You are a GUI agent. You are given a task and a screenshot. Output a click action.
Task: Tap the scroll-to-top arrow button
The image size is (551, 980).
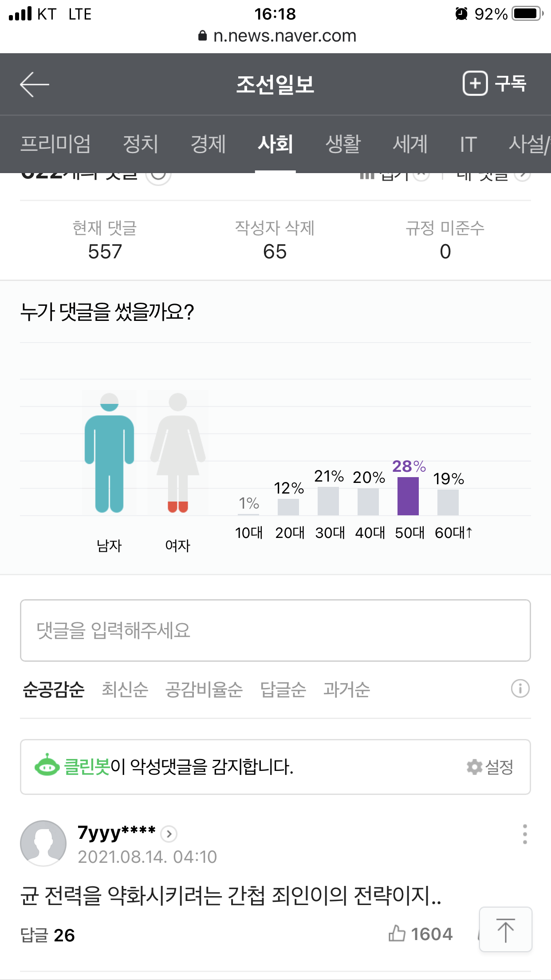[505, 930]
